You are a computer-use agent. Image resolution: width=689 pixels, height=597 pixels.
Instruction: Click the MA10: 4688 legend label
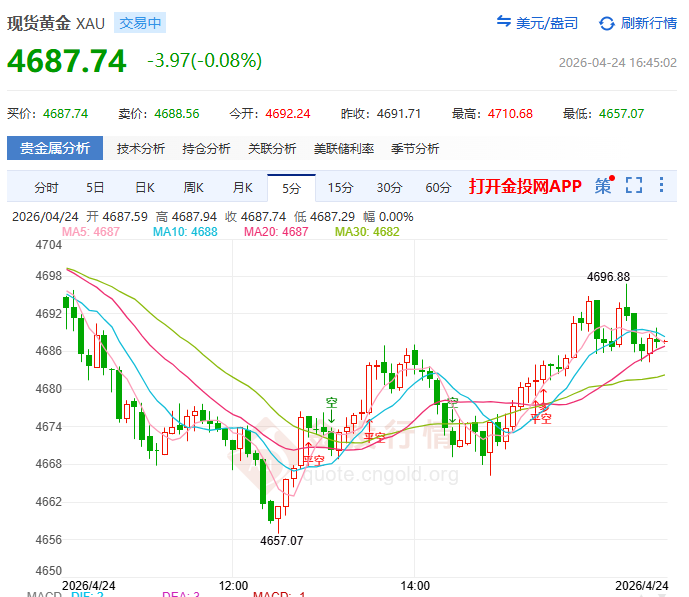pos(185,232)
